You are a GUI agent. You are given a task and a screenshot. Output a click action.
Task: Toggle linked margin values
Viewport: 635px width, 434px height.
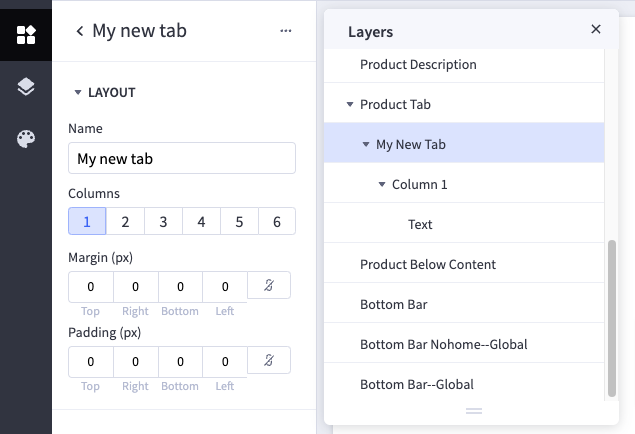coord(269,286)
